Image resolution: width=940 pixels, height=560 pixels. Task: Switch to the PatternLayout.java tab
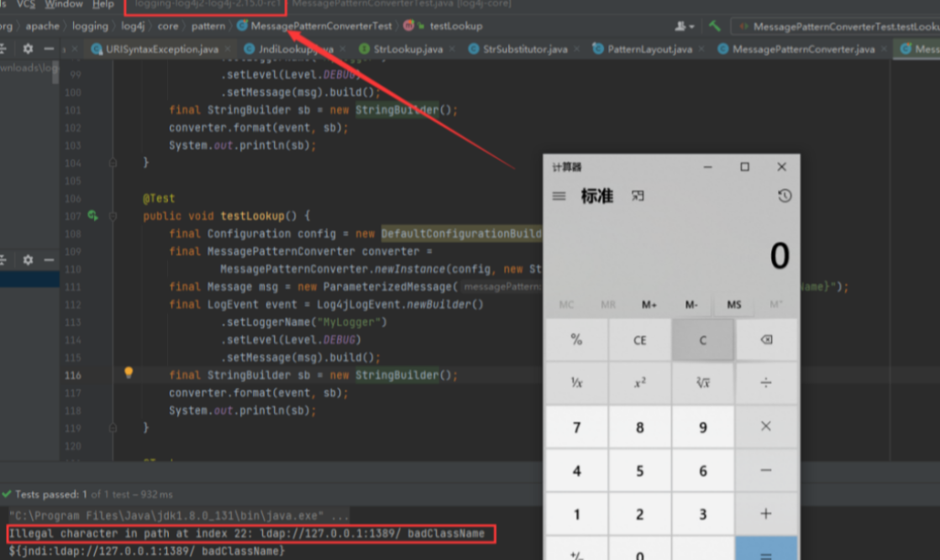point(650,49)
